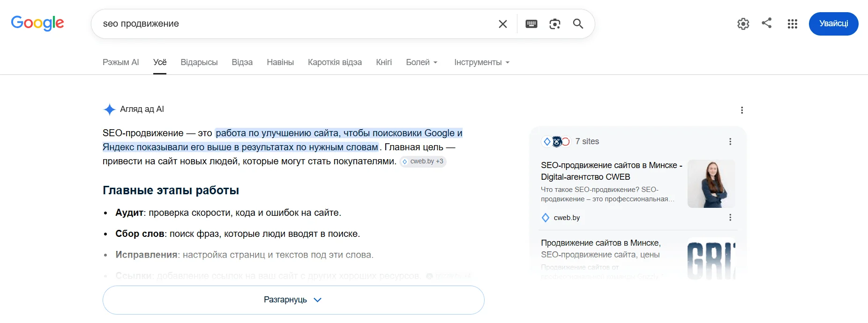Click in the search box with 'seo продвижение'
The image size is (868, 323).
tap(295, 24)
